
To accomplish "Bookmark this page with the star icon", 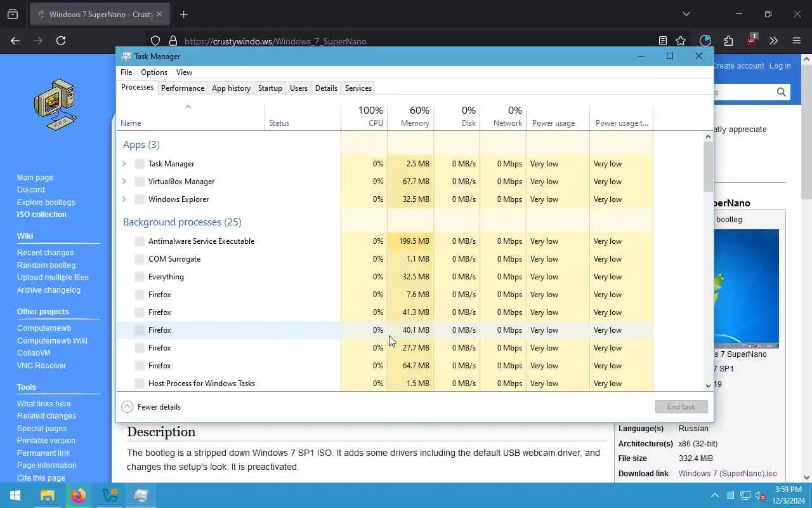I will click(681, 41).
